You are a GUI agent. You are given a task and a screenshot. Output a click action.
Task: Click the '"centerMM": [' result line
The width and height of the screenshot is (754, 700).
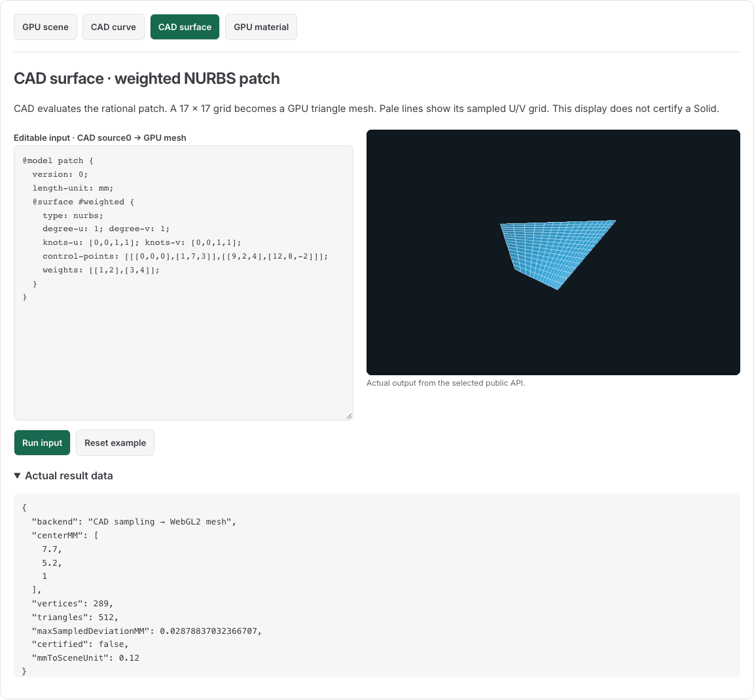(x=65, y=536)
